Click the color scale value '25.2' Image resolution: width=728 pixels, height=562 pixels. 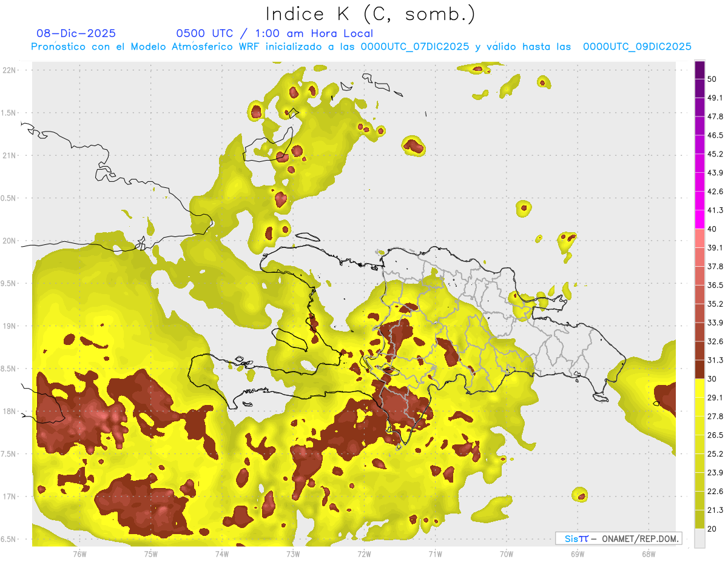tap(715, 454)
